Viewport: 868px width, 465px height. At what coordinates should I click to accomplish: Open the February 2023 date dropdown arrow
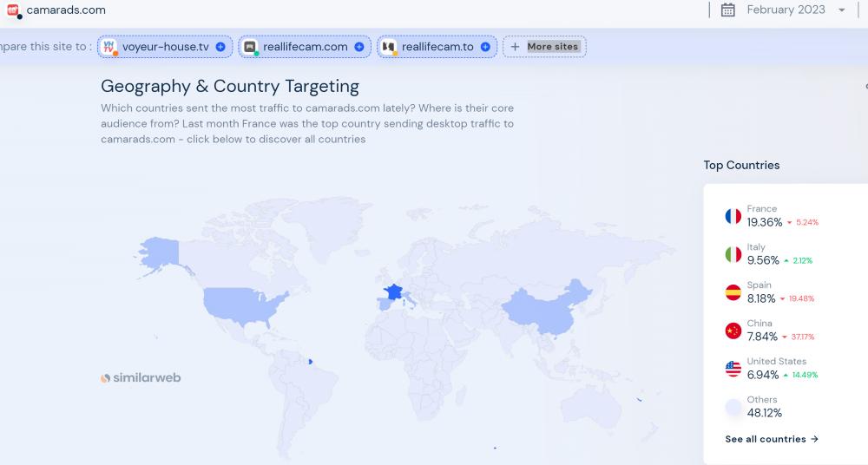(x=841, y=10)
